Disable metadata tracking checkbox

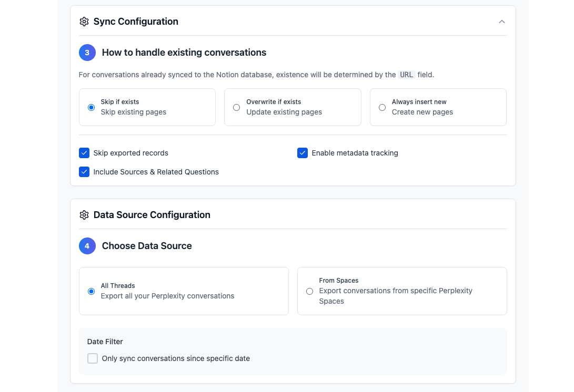point(303,153)
